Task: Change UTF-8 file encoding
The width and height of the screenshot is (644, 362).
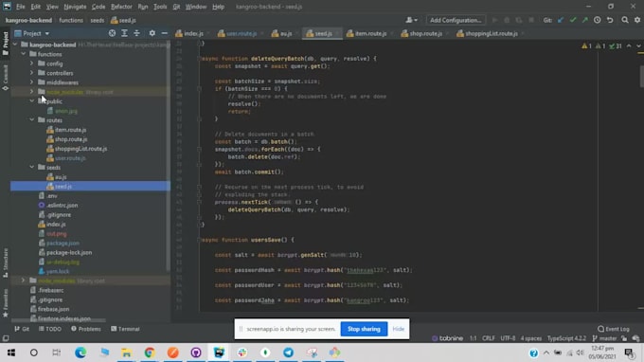Action: tap(508, 338)
